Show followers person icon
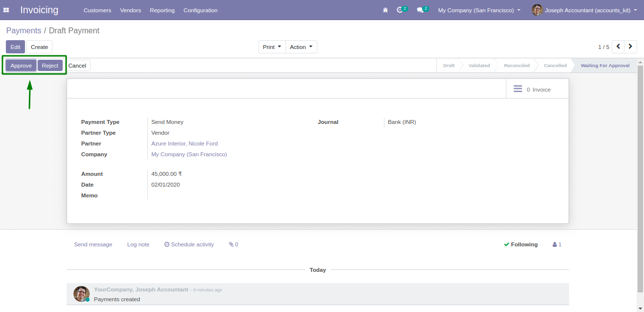 555,244
